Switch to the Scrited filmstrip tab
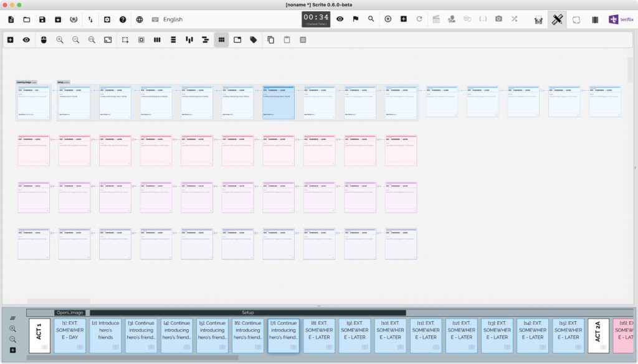The height and width of the screenshot is (364, 638). [x=595, y=19]
